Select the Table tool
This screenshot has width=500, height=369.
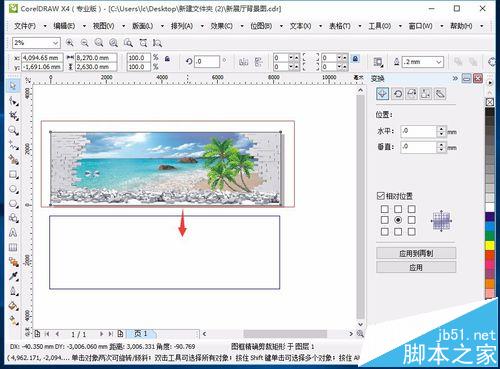tap(13, 247)
